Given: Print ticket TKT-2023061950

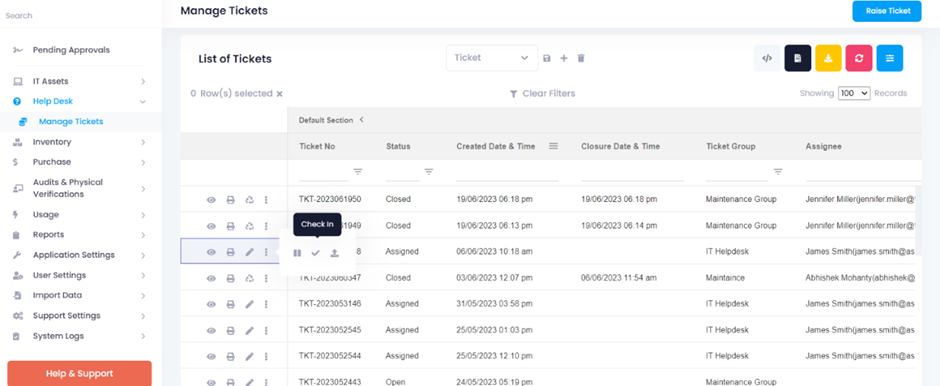Looking at the screenshot, I should (230, 200).
